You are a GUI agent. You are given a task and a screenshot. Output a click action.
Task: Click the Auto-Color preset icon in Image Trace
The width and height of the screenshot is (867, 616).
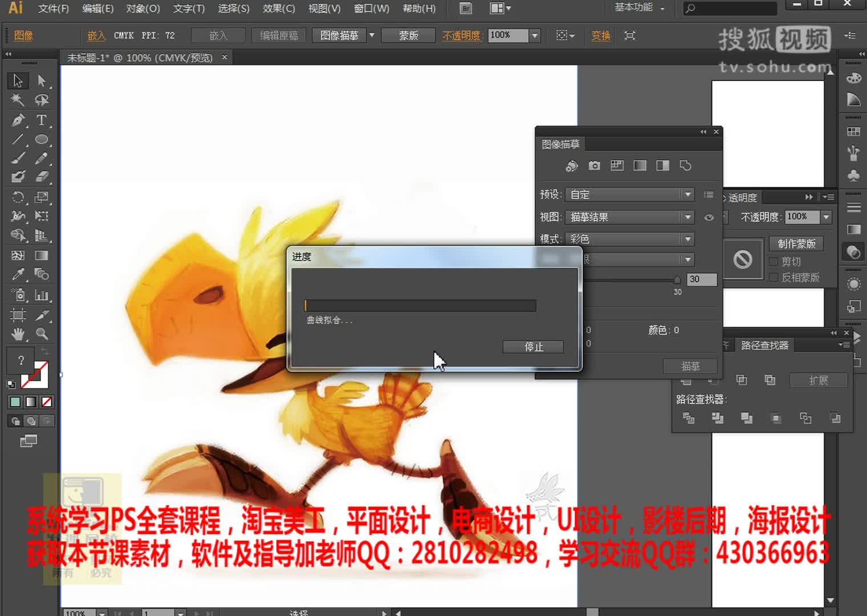point(572,165)
